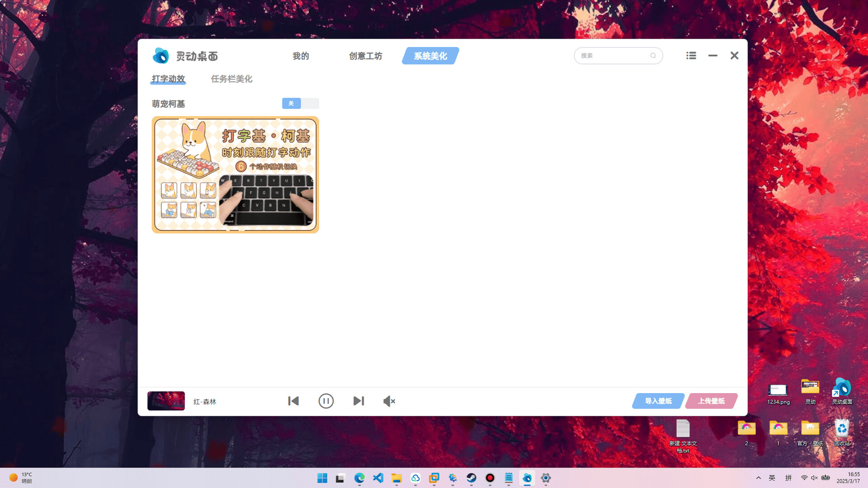Click the 灵动桌面 logo icon

(x=161, y=56)
